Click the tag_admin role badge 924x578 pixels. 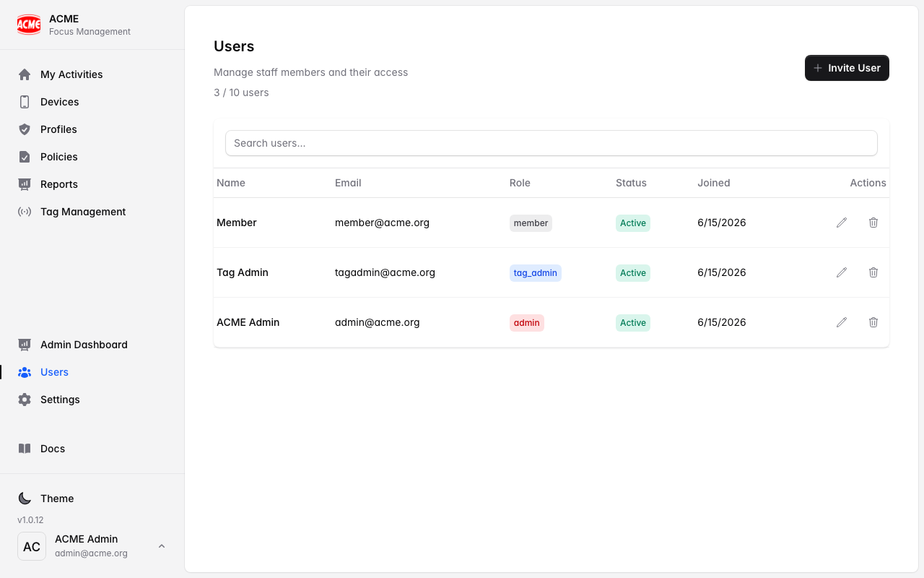(x=536, y=273)
